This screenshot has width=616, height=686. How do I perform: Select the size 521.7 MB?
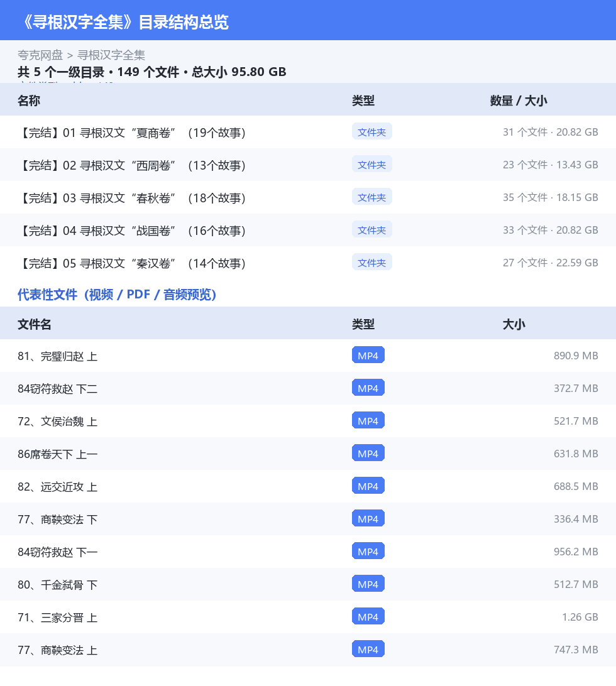pos(576,422)
